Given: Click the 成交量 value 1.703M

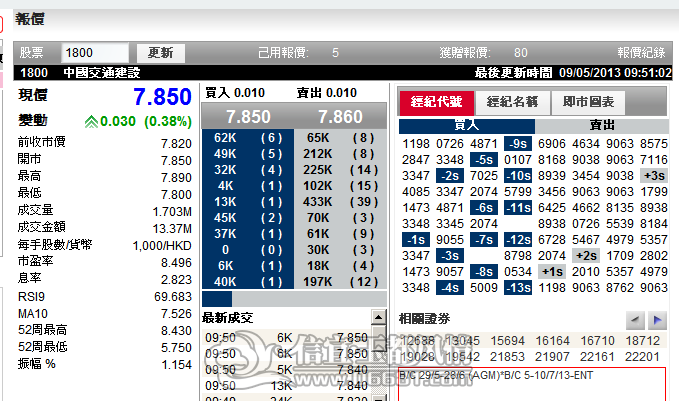Looking at the screenshot, I should (172, 212).
